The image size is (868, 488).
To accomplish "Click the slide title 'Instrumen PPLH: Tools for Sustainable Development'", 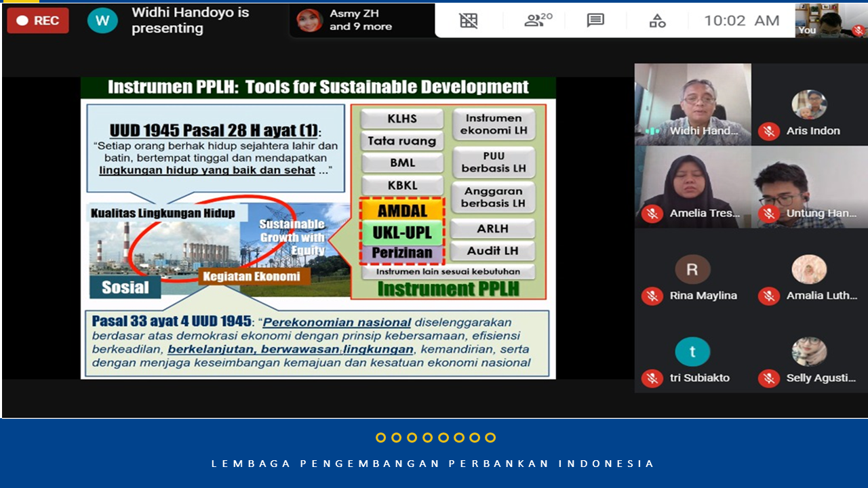I will [318, 87].
